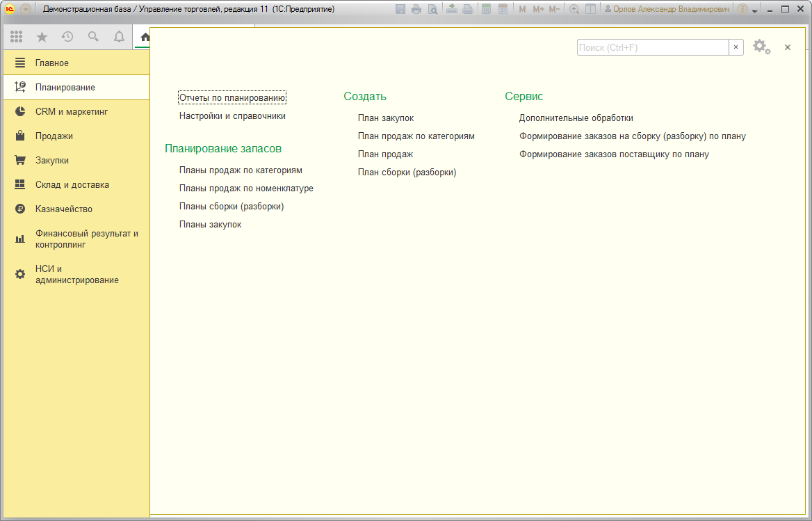Open the sections grid menu icon
This screenshot has height=521, width=812.
pyautogui.click(x=16, y=36)
